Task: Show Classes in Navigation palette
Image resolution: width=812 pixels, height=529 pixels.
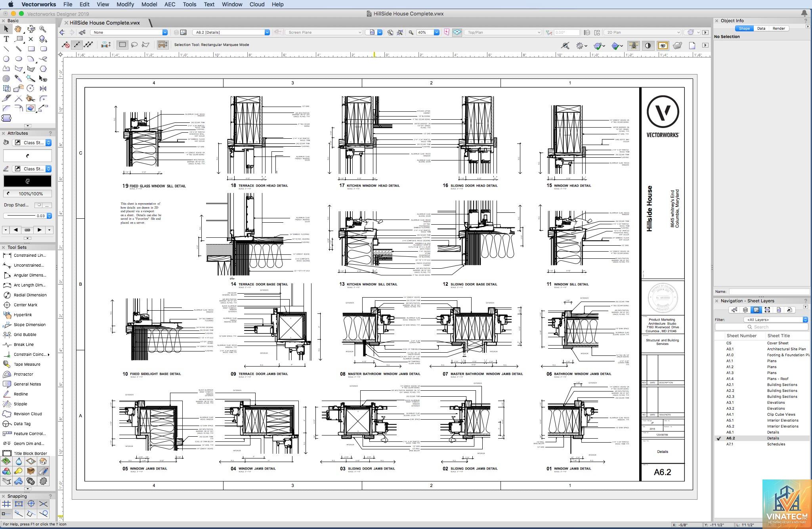Action: click(x=734, y=310)
